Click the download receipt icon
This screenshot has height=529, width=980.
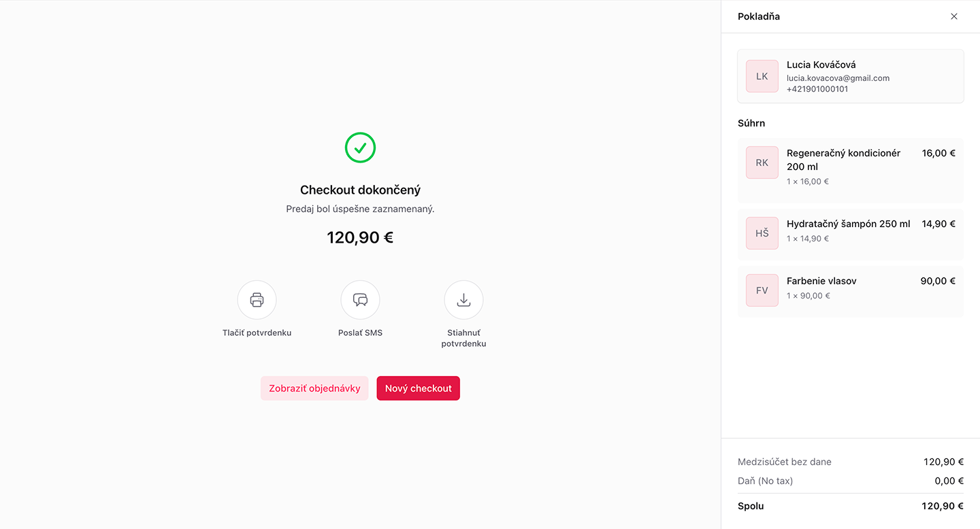coord(463,300)
